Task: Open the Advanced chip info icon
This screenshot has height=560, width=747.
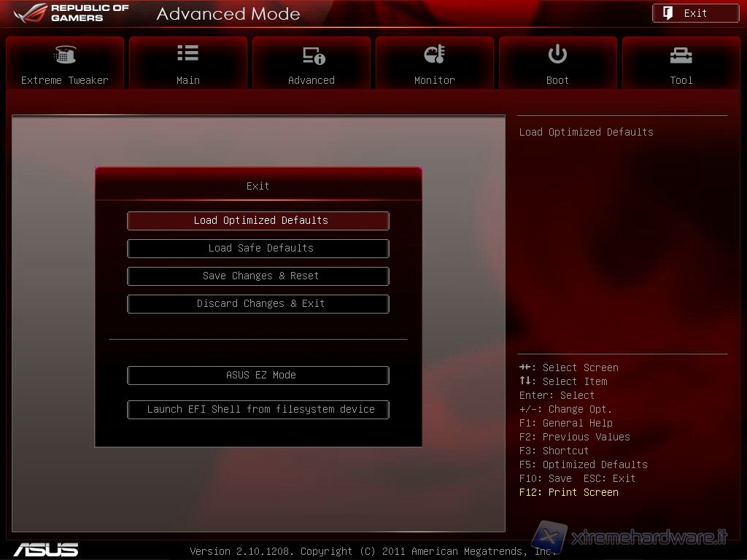Action: pos(313,55)
